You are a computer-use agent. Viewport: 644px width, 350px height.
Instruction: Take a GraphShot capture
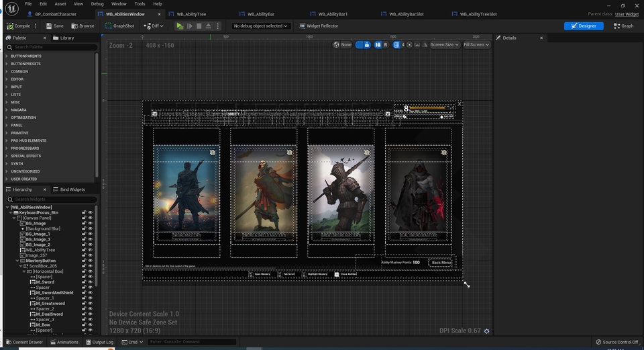coord(119,26)
